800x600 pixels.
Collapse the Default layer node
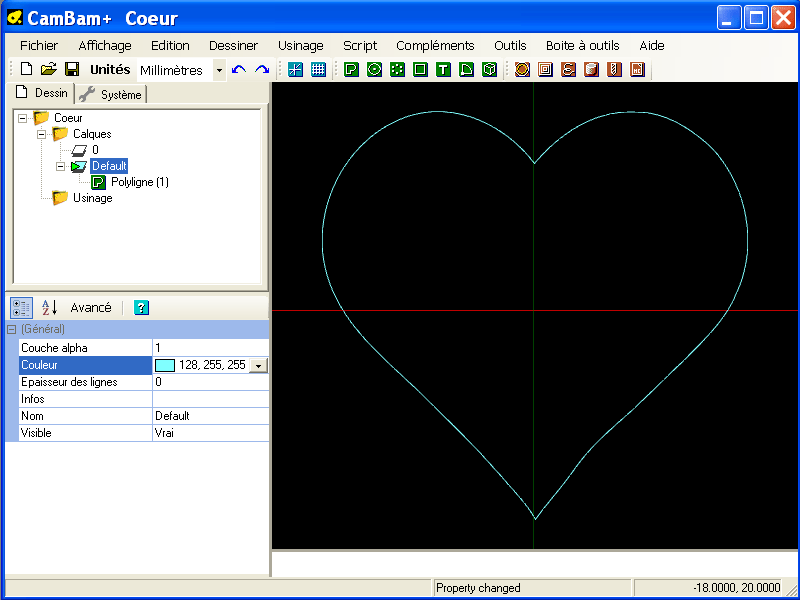(x=60, y=166)
